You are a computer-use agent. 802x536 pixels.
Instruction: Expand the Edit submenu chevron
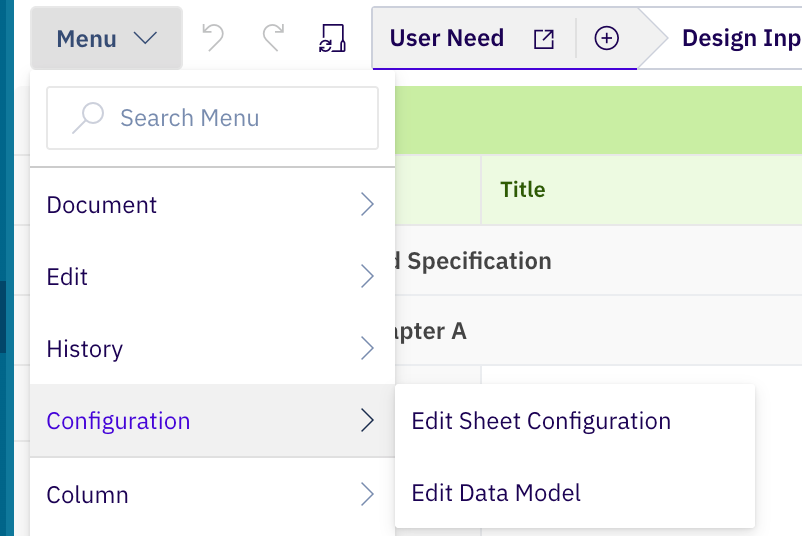click(x=367, y=277)
